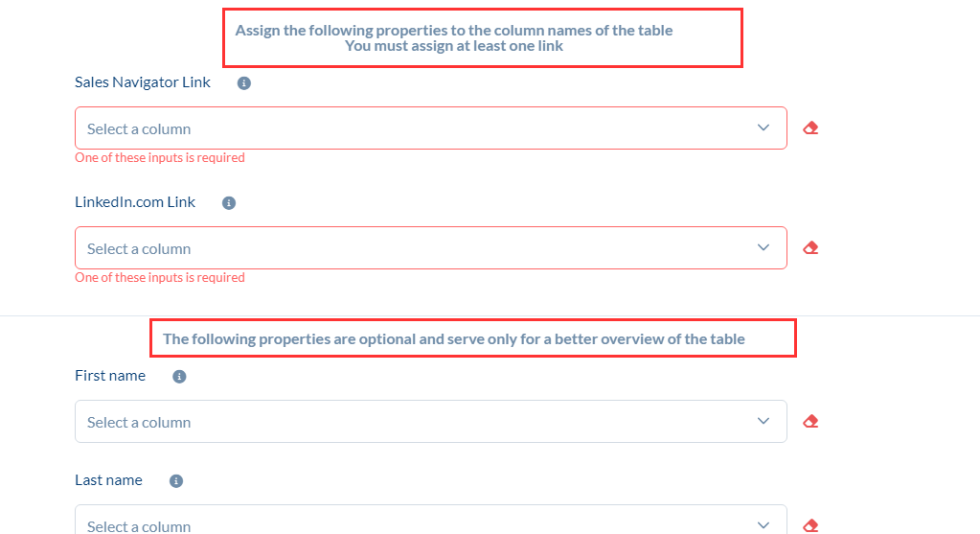
Task: Click the First name label
Action: tap(110, 376)
